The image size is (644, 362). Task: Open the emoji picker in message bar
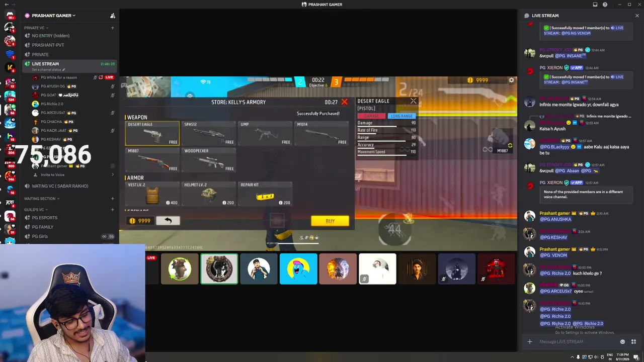(622, 342)
